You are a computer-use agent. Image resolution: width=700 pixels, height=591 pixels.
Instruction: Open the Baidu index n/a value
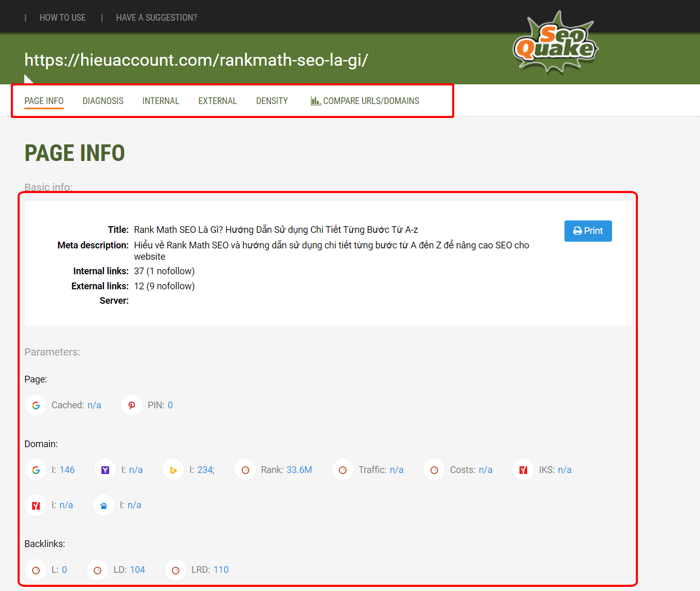(135, 505)
